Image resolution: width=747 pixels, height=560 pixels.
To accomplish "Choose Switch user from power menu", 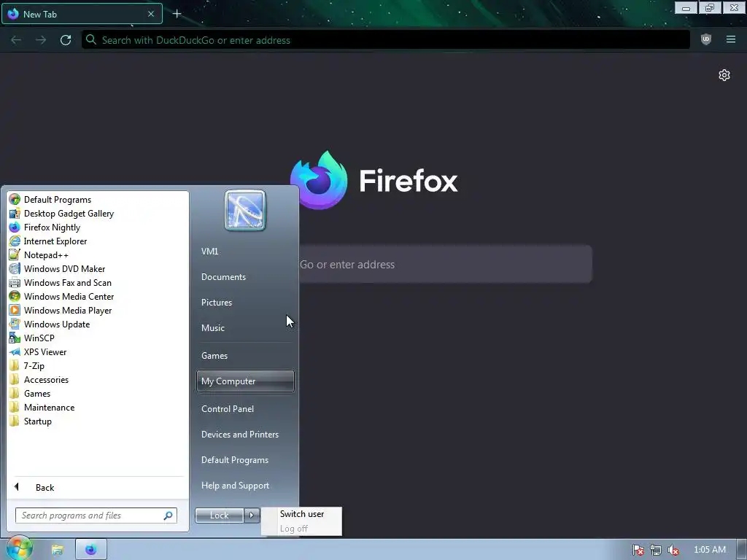I will point(301,514).
